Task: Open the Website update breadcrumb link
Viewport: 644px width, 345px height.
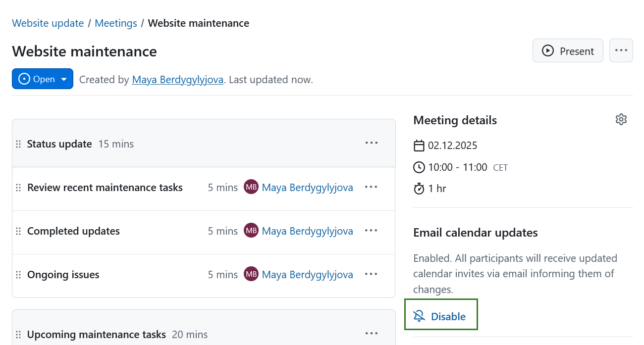Action: coord(48,23)
